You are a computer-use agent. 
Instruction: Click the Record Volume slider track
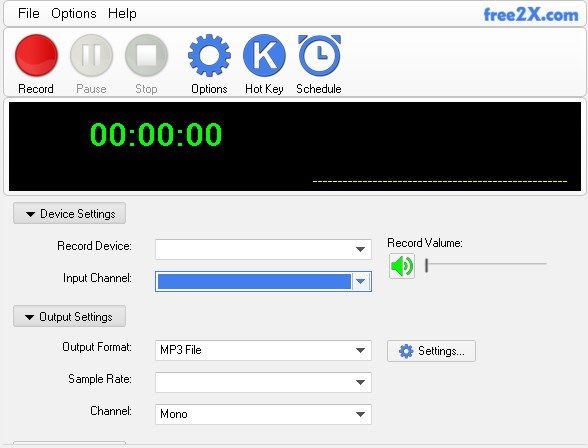click(x=486, y=264)
